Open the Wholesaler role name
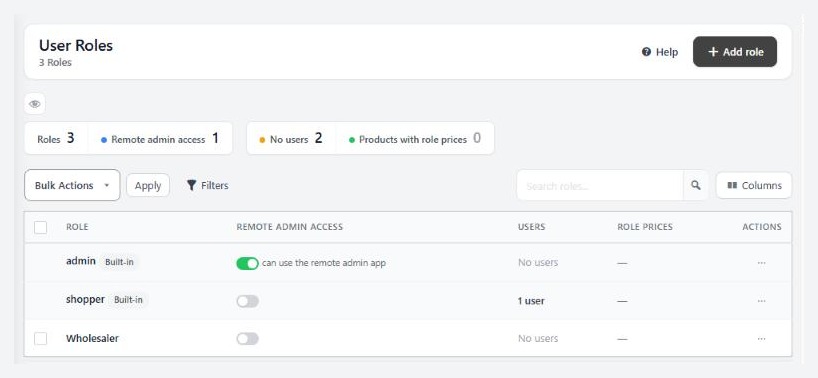Screen dimensions: 818x378 [x=92, y=338]
